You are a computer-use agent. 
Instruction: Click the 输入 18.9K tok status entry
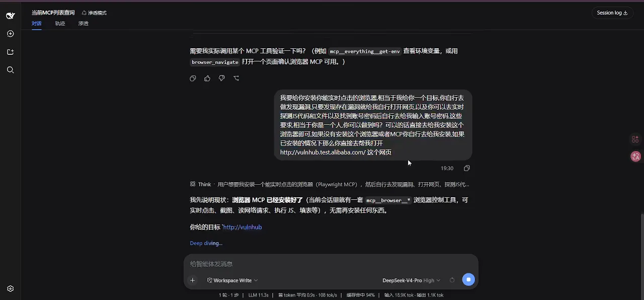398,295
